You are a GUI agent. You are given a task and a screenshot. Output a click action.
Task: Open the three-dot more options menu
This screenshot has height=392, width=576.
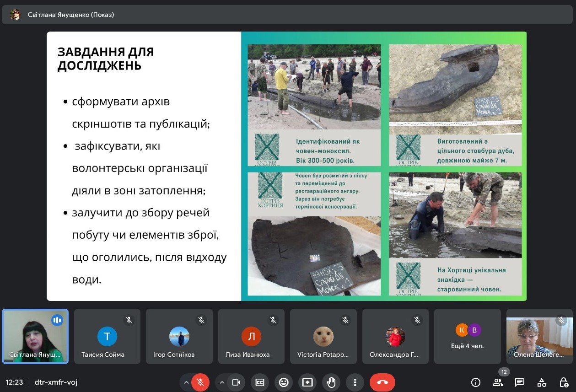(355, 382)
